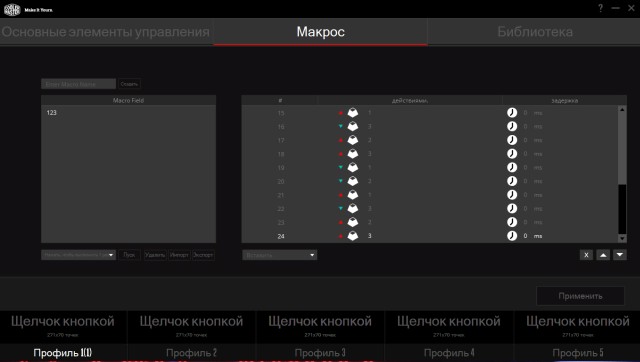This screenshot has width=640, height=362.
Task: Open the Вставить insert dropdown
Action: [x=280, y=255]
